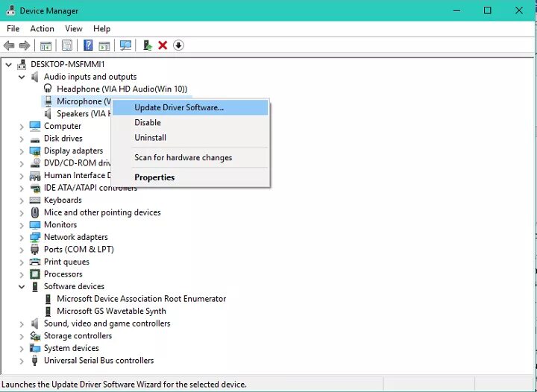Click the Forward arrow toolbar icon
Image resolution: width=537 pixels, height=392 pixels.
[25, 45]
